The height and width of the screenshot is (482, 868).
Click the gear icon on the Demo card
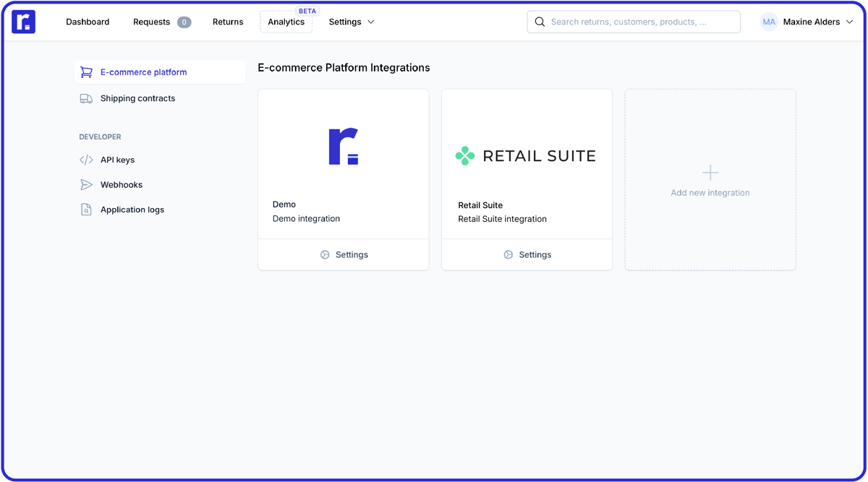pyautogui.click(x=325, y=255)
